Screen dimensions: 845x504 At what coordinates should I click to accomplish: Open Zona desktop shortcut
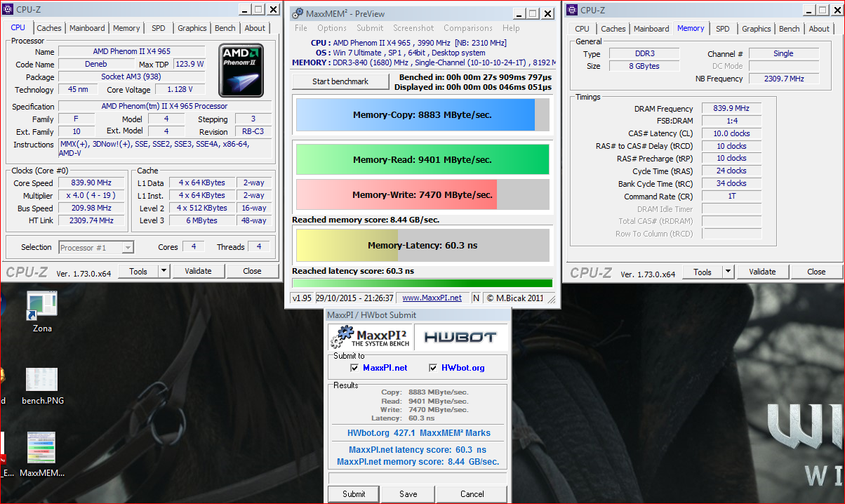[41, 310]
